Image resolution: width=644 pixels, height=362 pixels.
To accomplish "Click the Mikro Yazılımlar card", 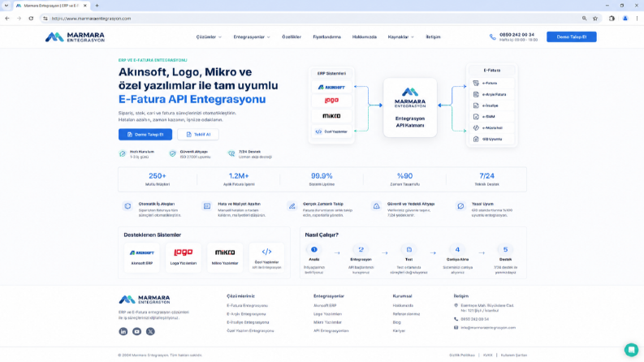I will pos(225,257).
